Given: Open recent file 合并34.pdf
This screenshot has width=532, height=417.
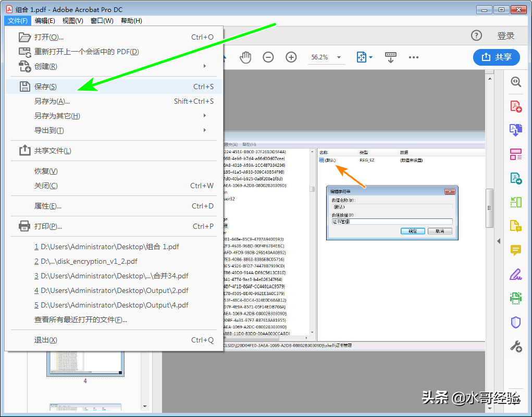Looking at the screenshot, I should (114, 276).
